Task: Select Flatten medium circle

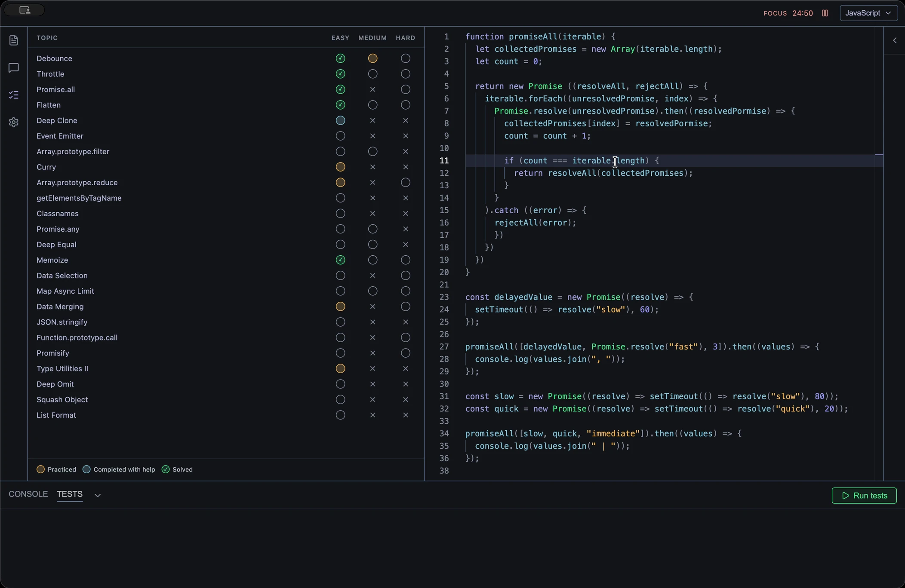Action: coord(372,105)
